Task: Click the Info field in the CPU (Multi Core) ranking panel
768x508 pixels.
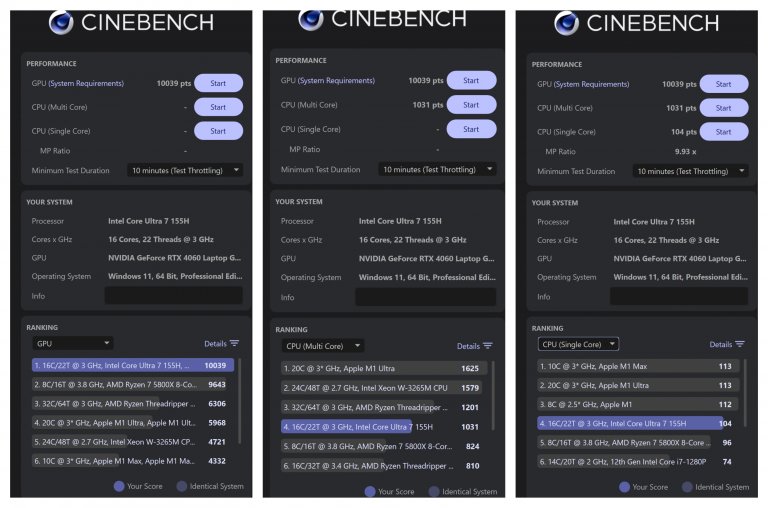Action: click(426, 297)
